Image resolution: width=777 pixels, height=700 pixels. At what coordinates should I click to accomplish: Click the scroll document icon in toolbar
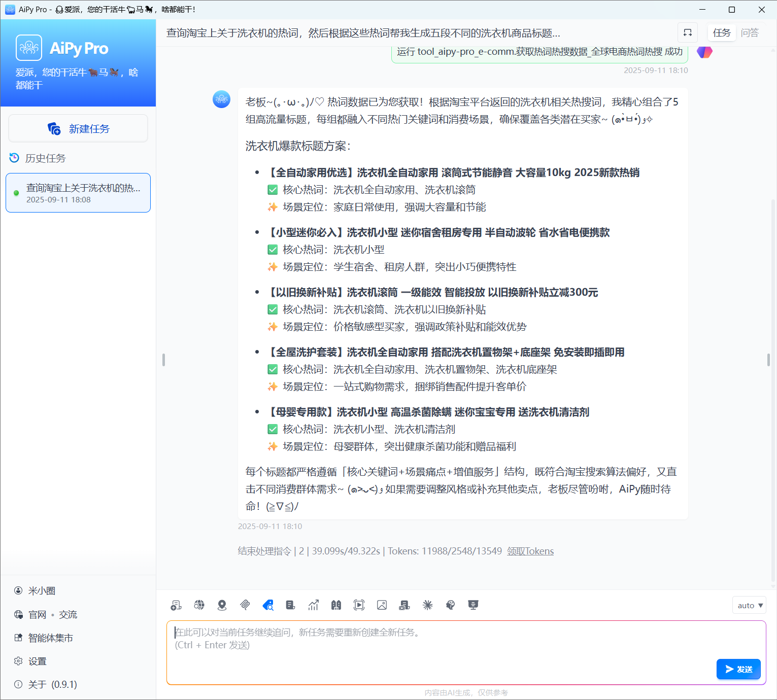point(290,605)
